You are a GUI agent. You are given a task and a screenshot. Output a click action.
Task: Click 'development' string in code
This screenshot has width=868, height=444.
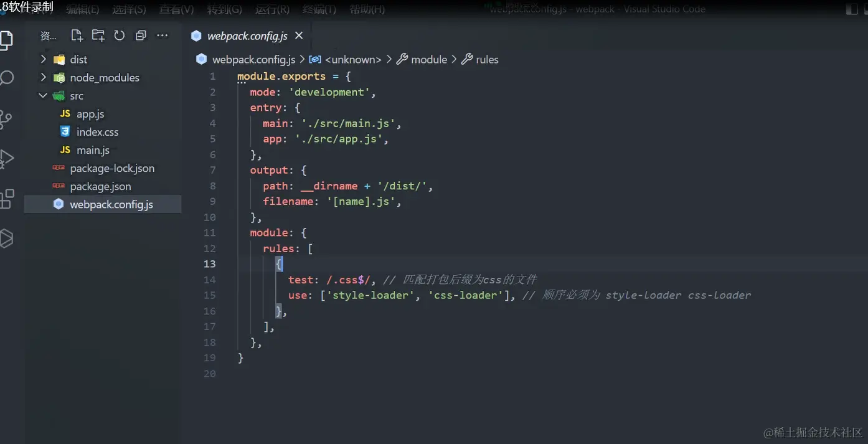(x=329, y=92)
